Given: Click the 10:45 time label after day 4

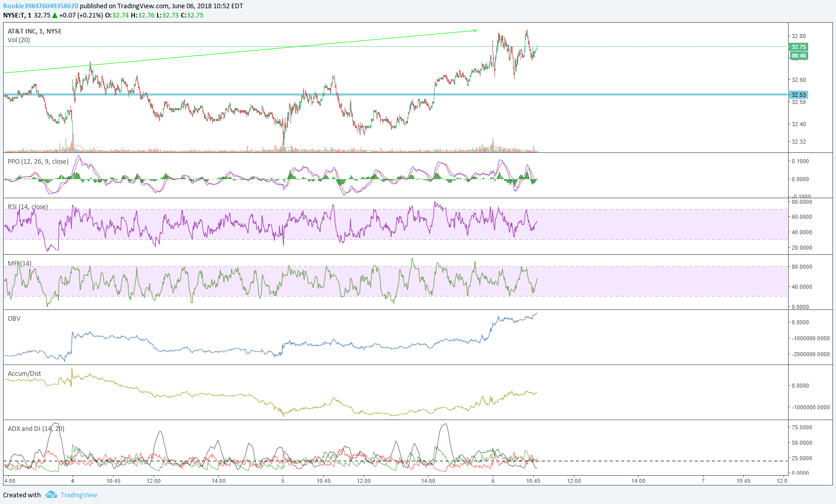Looking at the screenshot, I should pos(113,481).
